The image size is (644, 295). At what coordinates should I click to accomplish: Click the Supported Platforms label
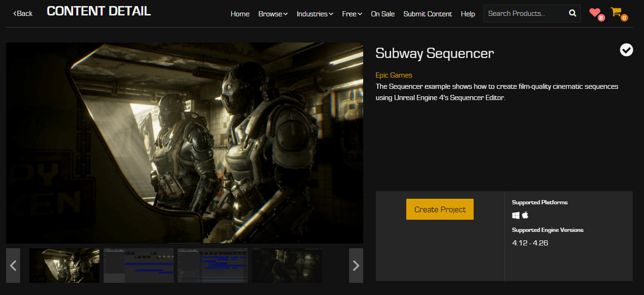pyautogui.click(x=540, y=202)
